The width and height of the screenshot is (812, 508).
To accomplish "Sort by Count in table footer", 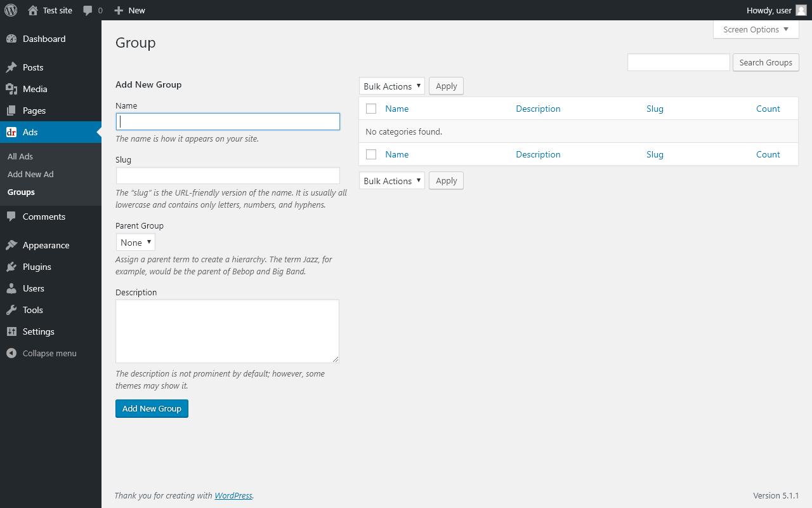I will [x=768, y=154].
